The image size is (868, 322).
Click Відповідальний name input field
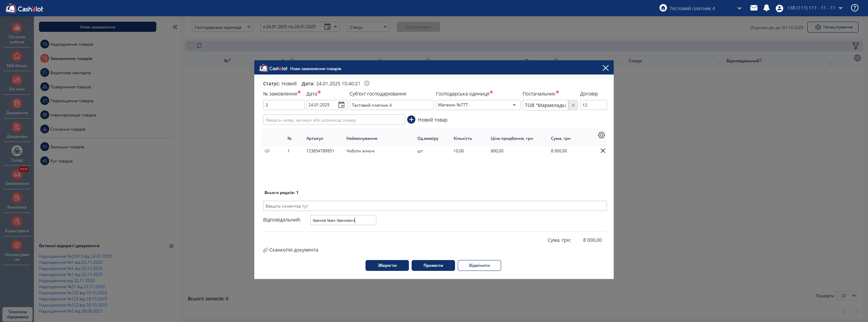[343, 220]
